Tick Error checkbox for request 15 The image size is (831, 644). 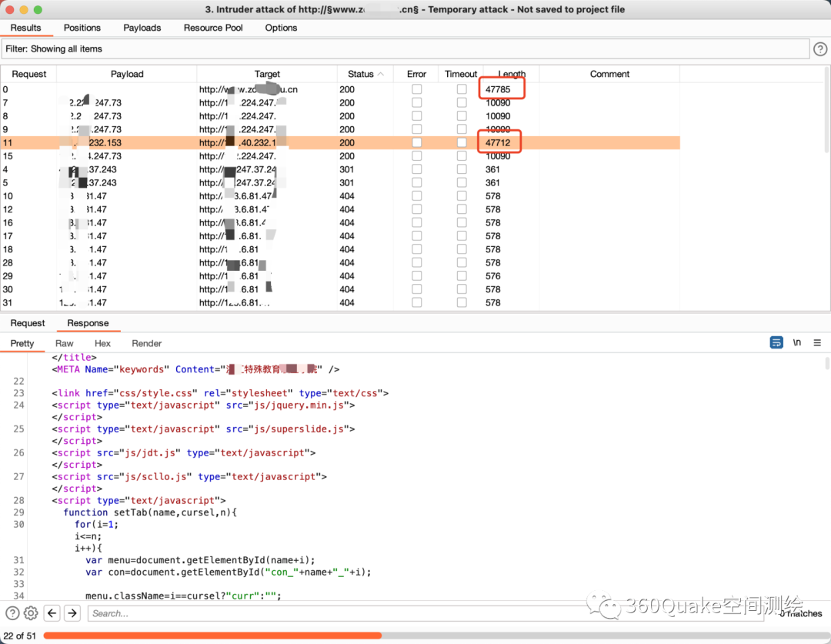point(417,156)
